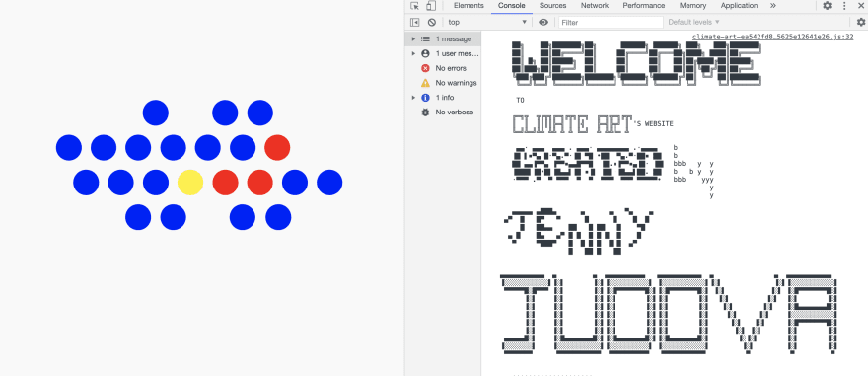Expand the 1 user messages group
Image resolution: width=868 pixels, height=376 pixels.
(x=443, y=53)
